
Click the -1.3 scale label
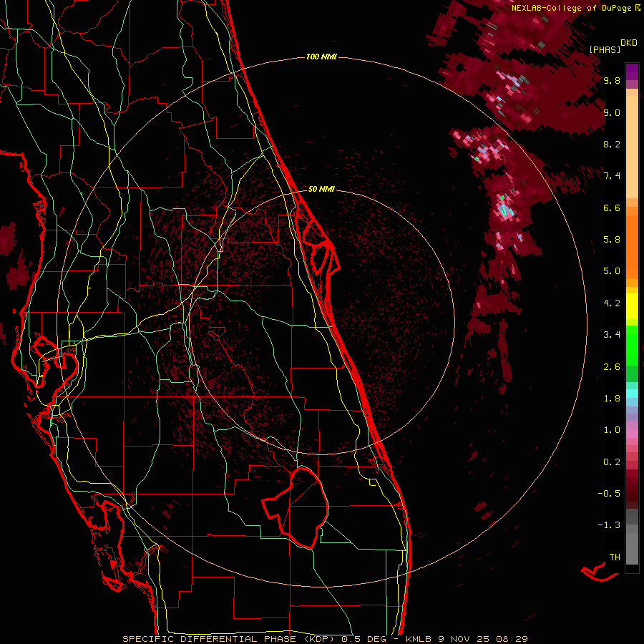pyautogui.click(x=609, y=525)
